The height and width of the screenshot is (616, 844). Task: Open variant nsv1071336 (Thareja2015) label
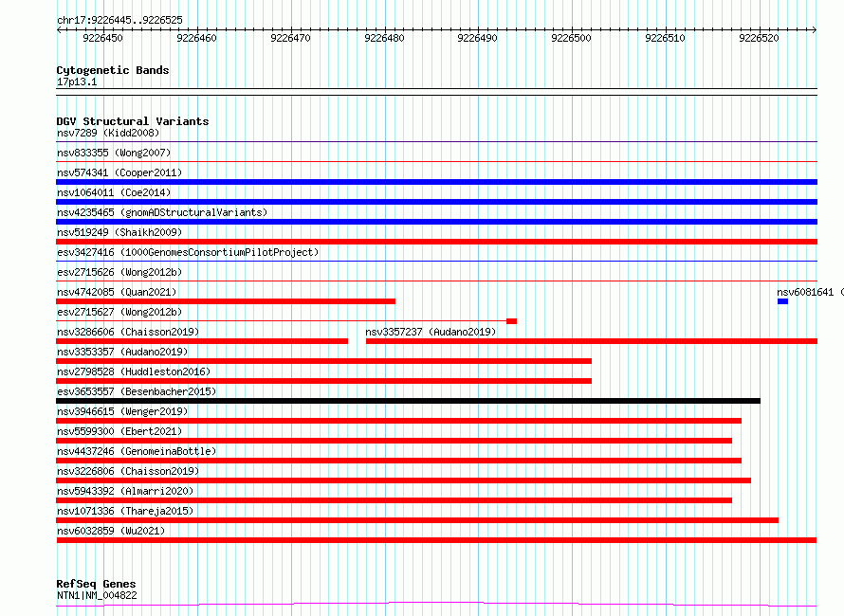pos(125,511)
